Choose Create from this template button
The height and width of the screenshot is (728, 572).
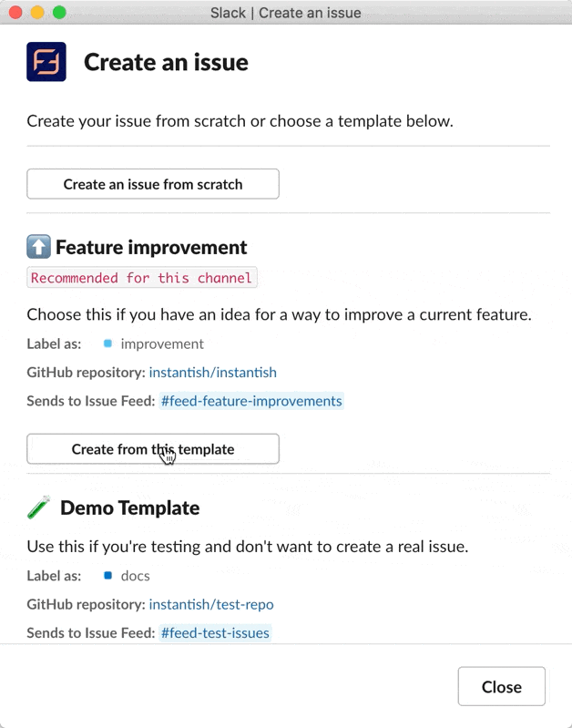pos(153,449)
